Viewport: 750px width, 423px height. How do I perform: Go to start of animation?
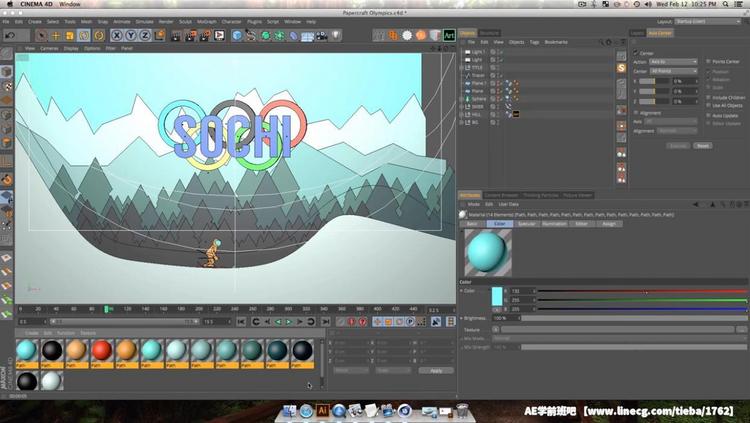click(x=242, y=322)
